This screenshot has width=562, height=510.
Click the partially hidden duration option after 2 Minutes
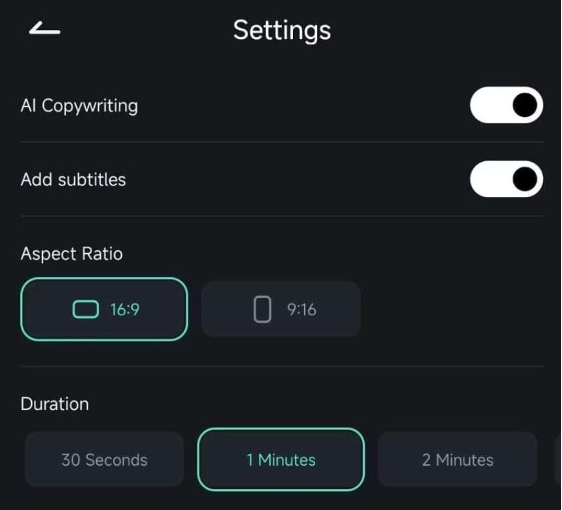pos(558,459)
